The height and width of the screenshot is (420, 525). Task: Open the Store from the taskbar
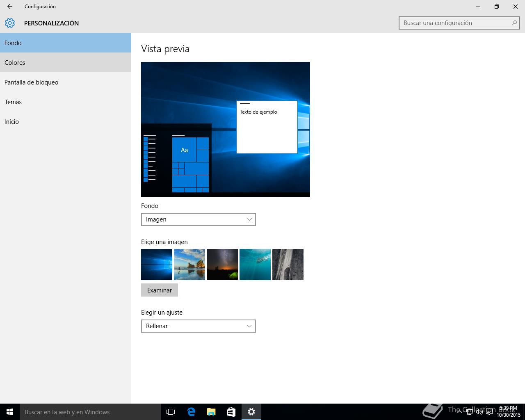(x=231, y=412)
